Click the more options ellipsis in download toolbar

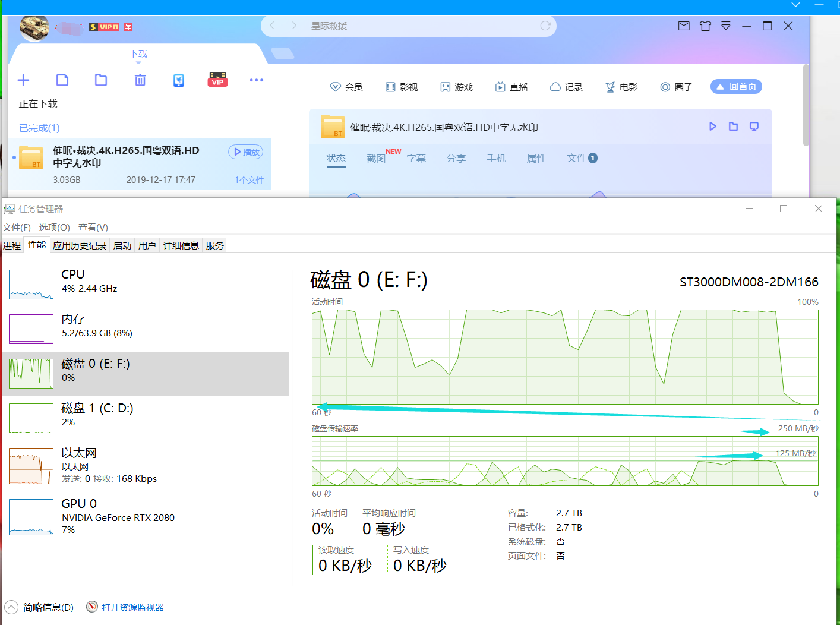click(x=257, y=80)
